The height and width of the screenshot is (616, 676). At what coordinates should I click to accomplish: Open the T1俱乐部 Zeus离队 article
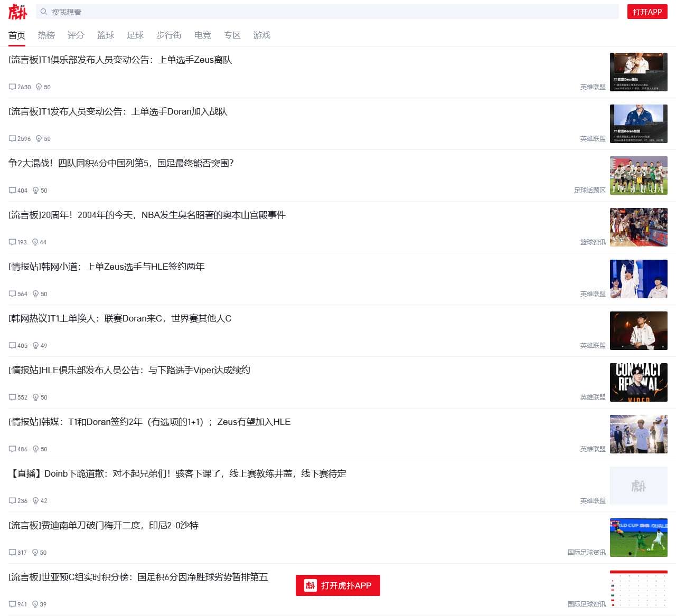click(121, 60)
